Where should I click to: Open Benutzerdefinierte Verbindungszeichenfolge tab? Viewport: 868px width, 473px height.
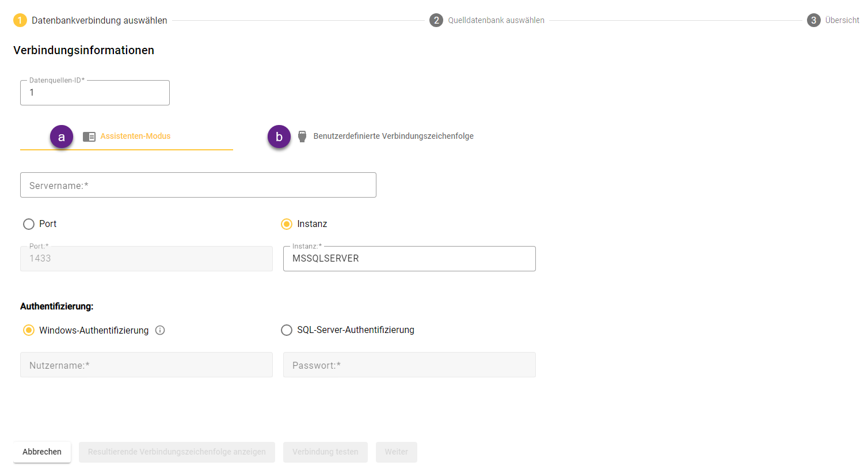[x=393, y=137]
